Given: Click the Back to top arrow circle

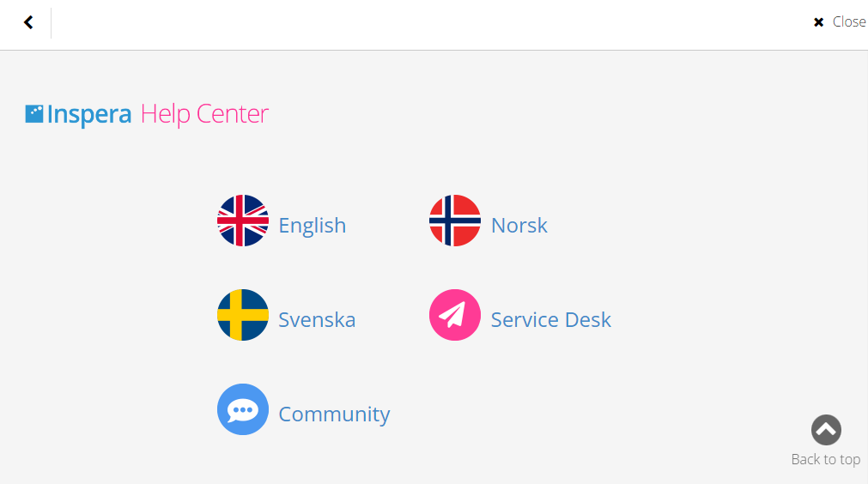Looking at the screenshot, I should (x=826, y=430).
